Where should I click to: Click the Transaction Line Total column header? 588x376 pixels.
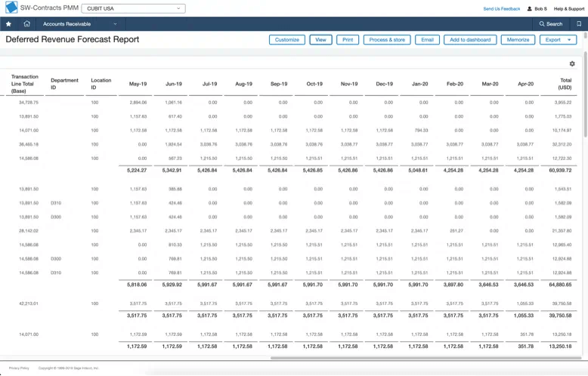[x=24, y=84]
